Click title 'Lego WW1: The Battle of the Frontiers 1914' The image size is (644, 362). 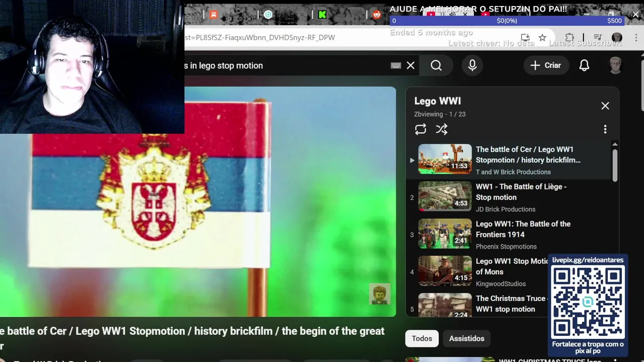click(x=523, y=229)
